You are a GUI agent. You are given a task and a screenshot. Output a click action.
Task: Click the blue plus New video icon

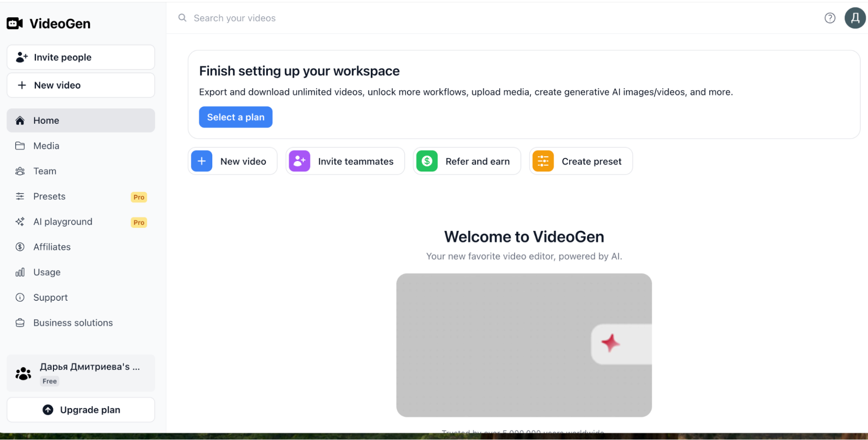[x=202, y=161]
